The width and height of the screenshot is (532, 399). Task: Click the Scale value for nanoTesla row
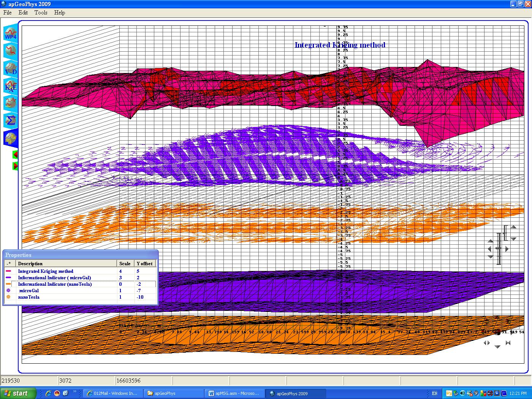click(120, 297)
